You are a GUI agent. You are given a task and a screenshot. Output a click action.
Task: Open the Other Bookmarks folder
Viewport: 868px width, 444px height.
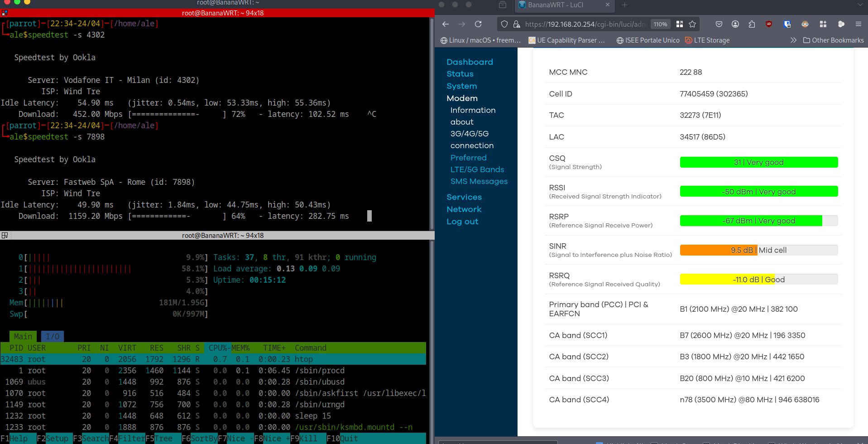[x=833, y=40]
